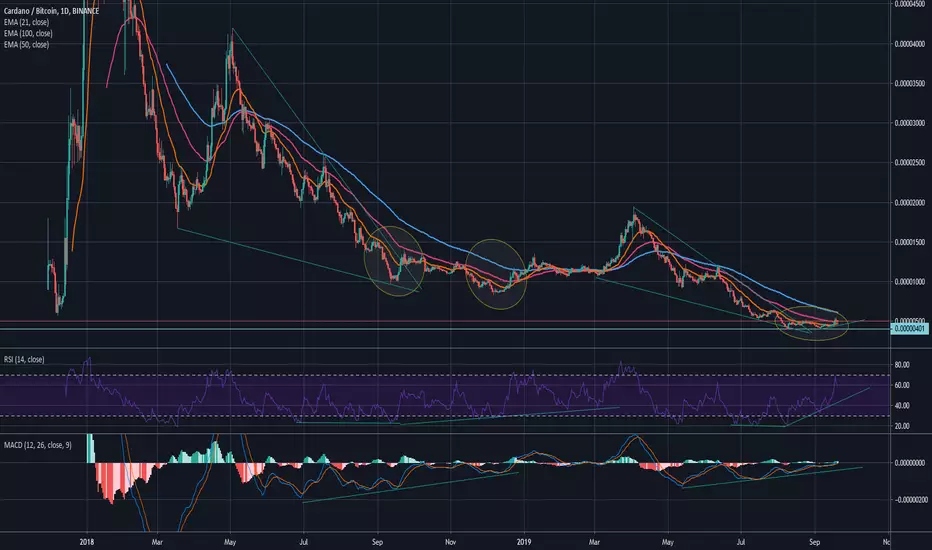Click the highlighted 0.00000401 current price tag
Image resolution: width=932 pixels, height=550 pixels.
pos(909,328)
